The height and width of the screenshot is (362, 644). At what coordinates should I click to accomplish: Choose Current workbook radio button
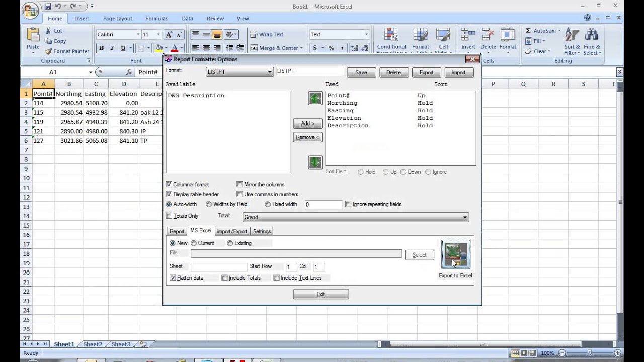[x=194, y=243]
